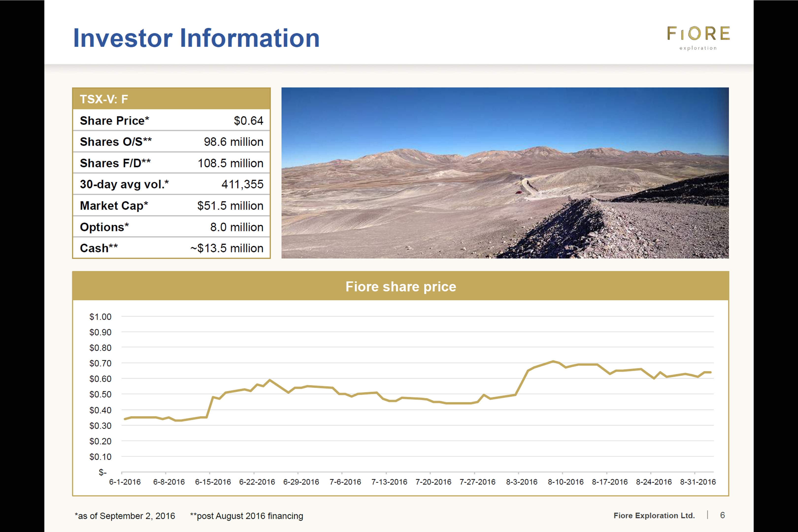798x532 pixels.
Task: Click the 8-31-2016 date label
Action: point(698,482)
